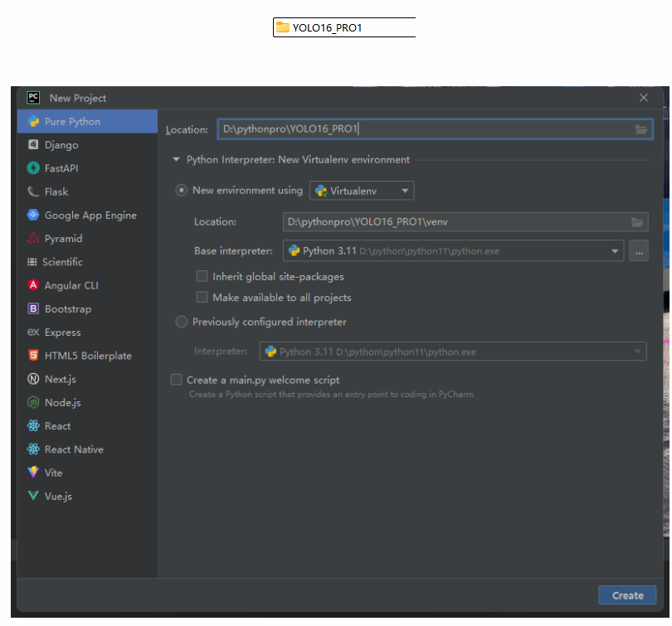
Task: Choose Pyramid project type
Action: pyautogui.click(x=87, y=239)
